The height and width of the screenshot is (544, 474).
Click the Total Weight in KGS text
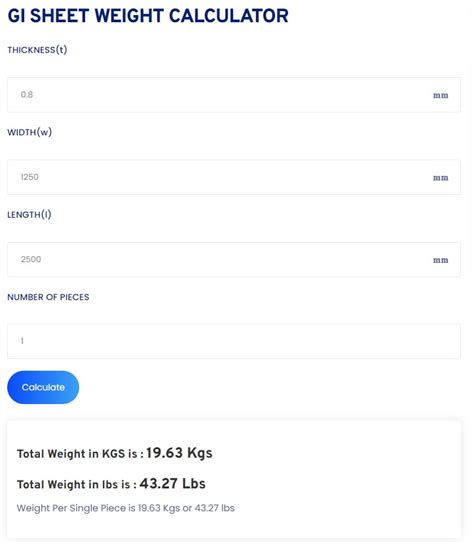point(80,455)
